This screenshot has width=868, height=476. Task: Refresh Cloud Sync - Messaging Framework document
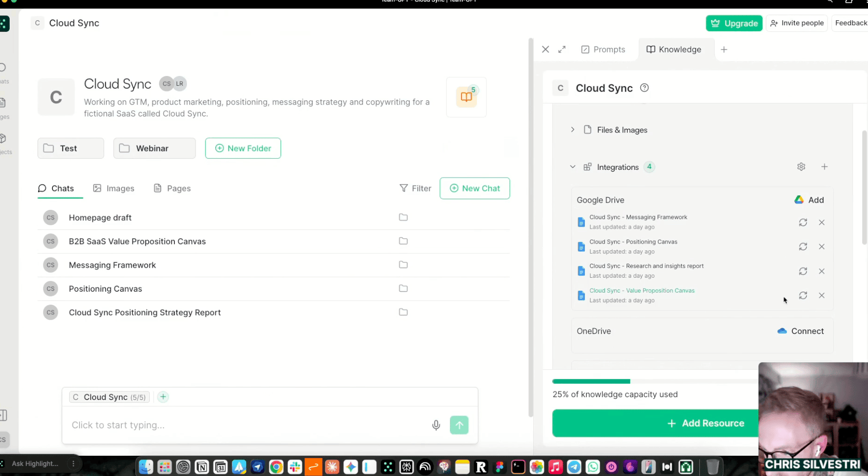point(803,222)
